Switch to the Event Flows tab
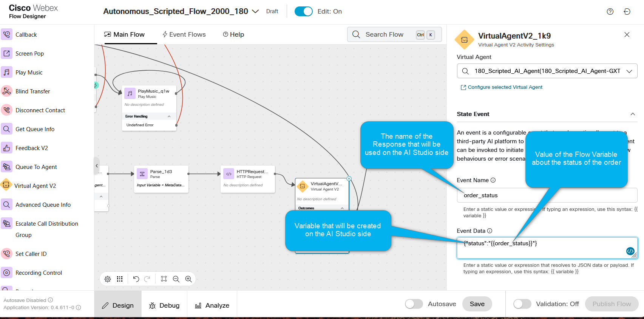Viewport: 644px width, 319px height. click(184, 34)
